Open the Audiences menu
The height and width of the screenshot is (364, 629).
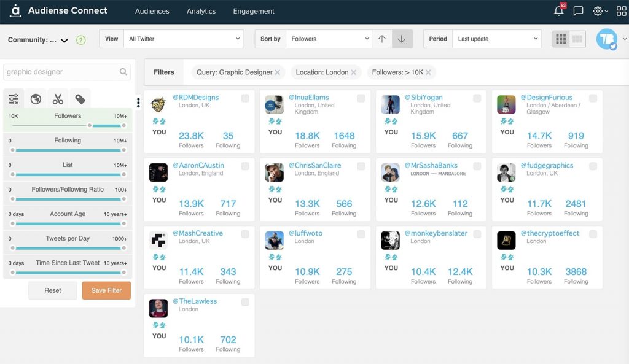(x=152, y=11)
